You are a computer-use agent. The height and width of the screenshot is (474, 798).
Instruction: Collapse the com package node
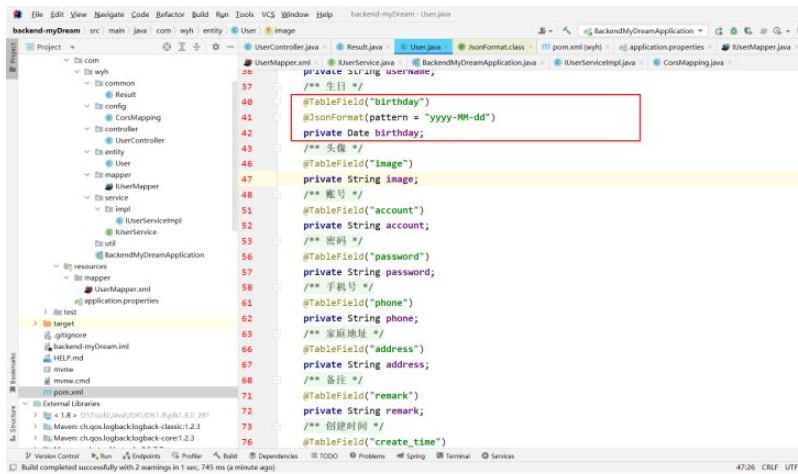(66, 60)
